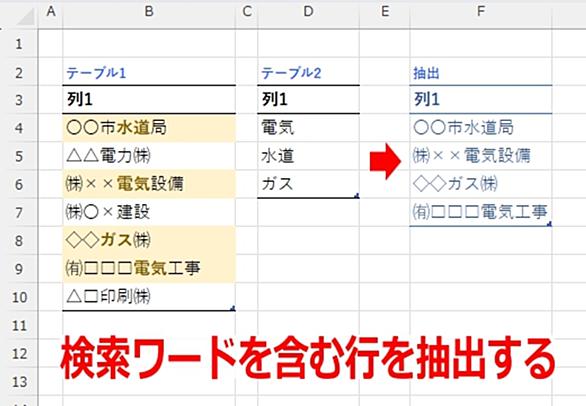
Task: Select search word cell 水道
Action: tap(308, 156)
